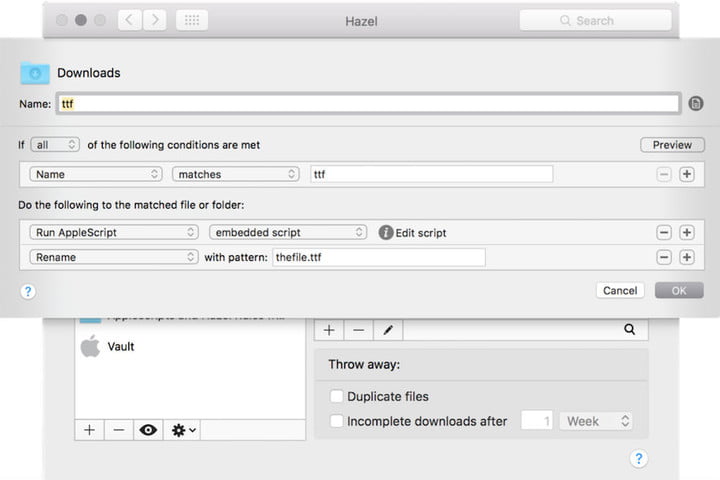The image size is (720, 480).
Task: Toggle the eye preview button under folders
Action: [x=148, y=430]
